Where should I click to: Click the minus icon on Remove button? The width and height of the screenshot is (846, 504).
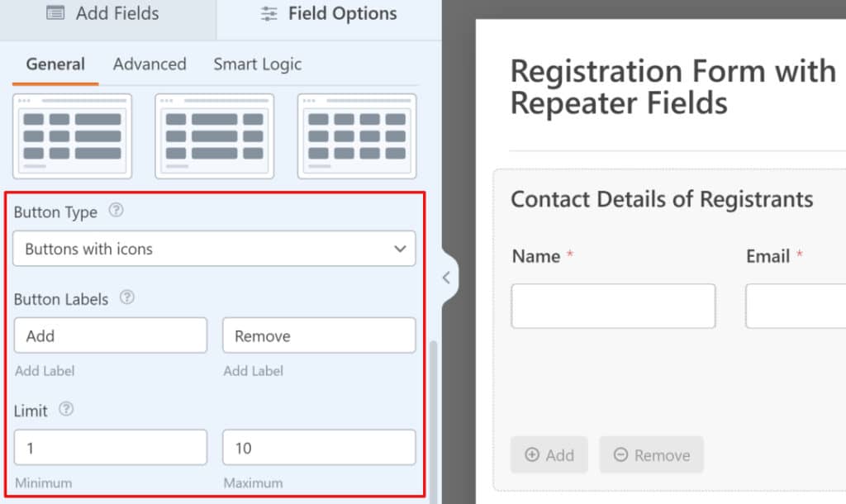point(620,454)
